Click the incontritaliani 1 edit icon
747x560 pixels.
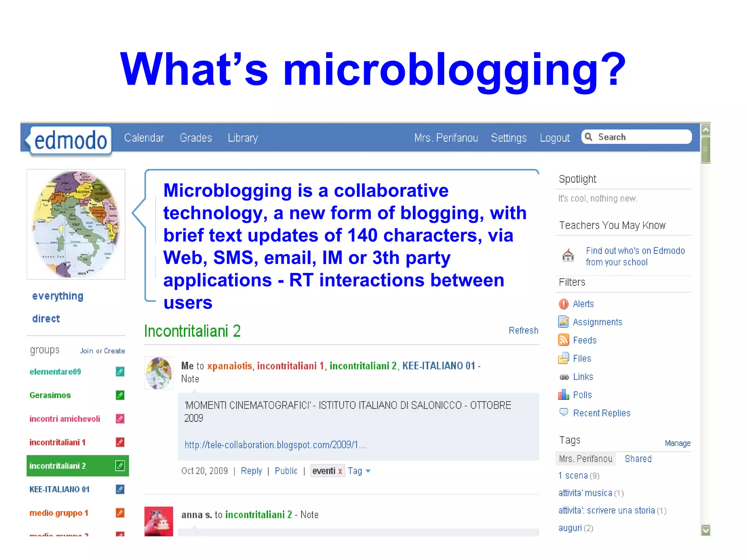pos(120,442)
